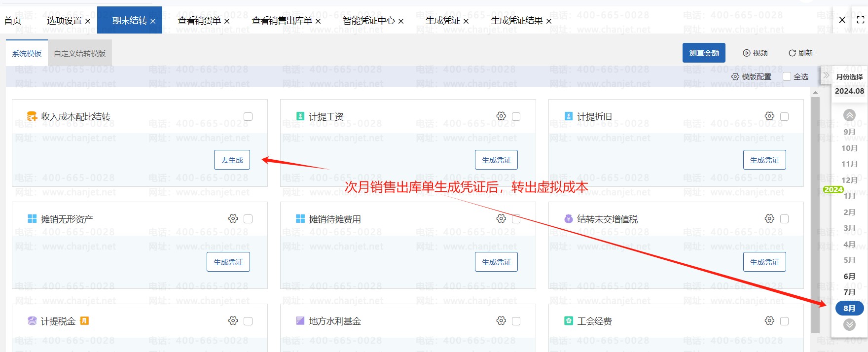Open settings gear for 地方水利基金

(x=501, y=321)
